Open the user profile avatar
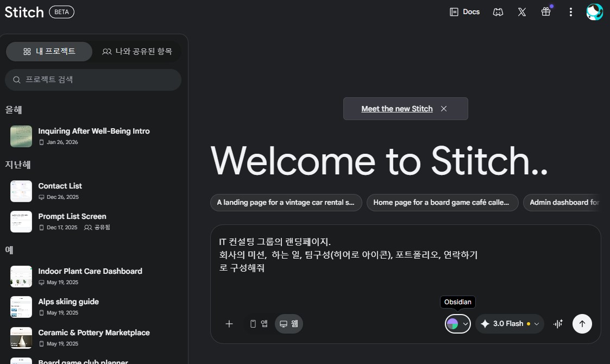The width and height of the screenshot is (610, 364). 594,12
